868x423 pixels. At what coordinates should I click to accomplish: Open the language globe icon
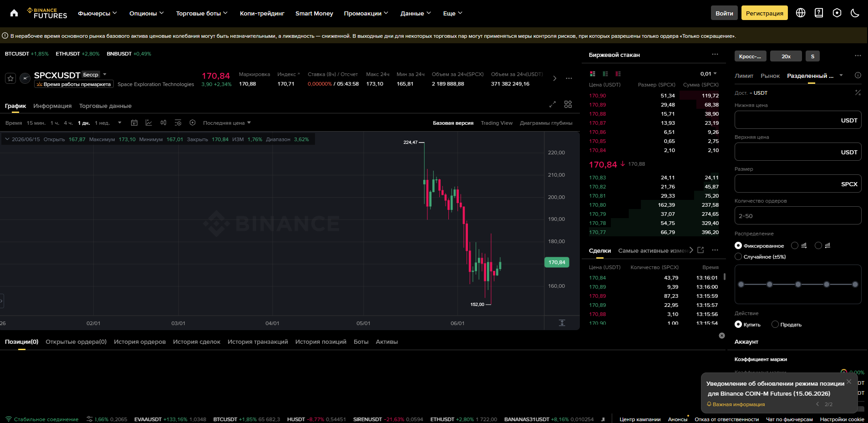801,13
